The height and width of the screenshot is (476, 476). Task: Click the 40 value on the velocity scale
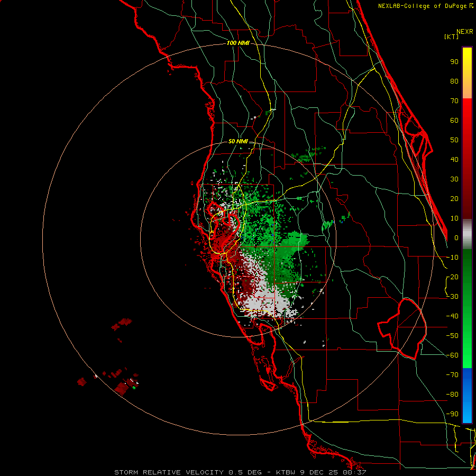click(x=454, y=159)
